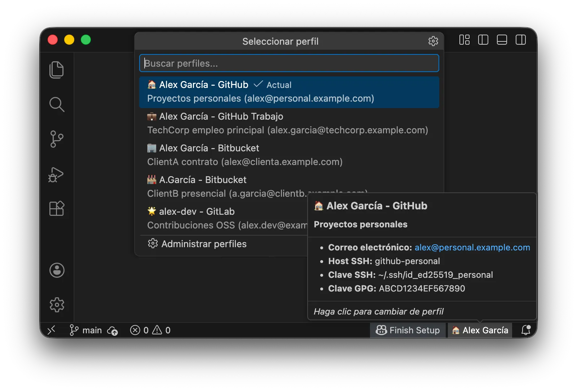Screen dimensions: 577x392
Task: Toggle the bottom Panel
Action: 502,40
